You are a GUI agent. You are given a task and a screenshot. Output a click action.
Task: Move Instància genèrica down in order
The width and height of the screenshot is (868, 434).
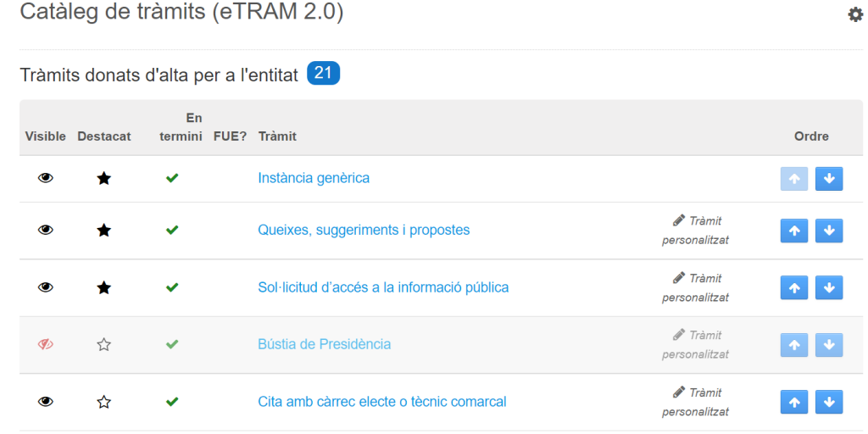tap(829, 179)
